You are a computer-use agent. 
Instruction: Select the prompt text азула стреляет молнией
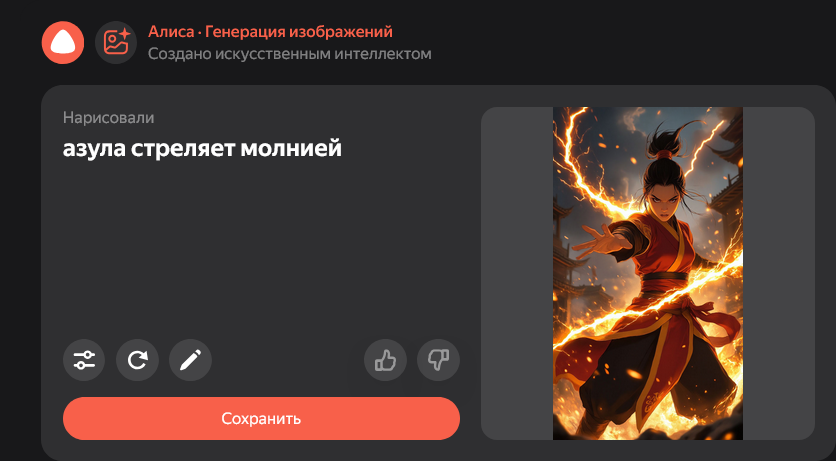[202, 149]
